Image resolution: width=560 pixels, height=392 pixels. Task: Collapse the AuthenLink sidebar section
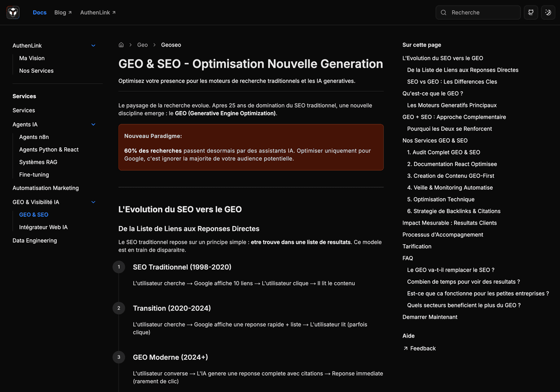tap(93, 45)
